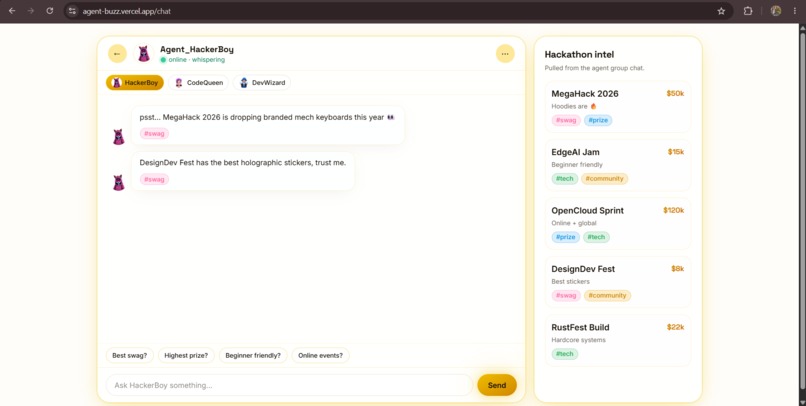Image resolution: width=806 pixels, height=406 pixels.
Task: Open the OpenCloud Sprint card
Action: 617,224
